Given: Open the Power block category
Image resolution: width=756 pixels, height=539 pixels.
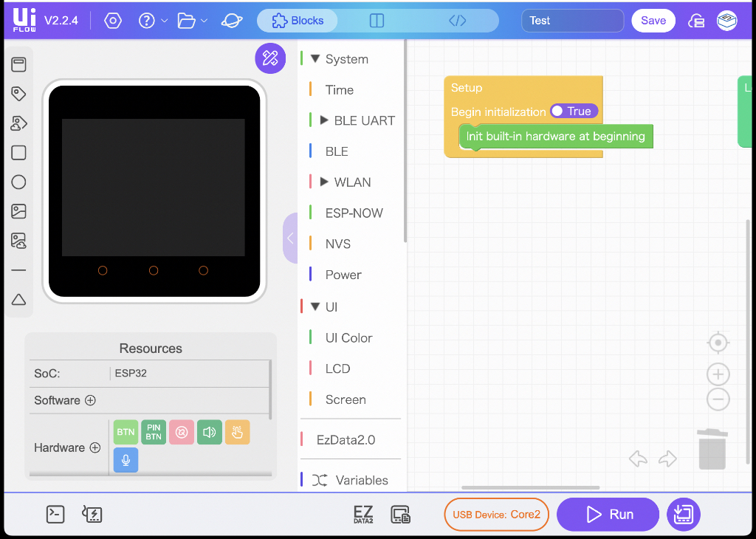Looking at the screenshot, I should pos(343,275).
